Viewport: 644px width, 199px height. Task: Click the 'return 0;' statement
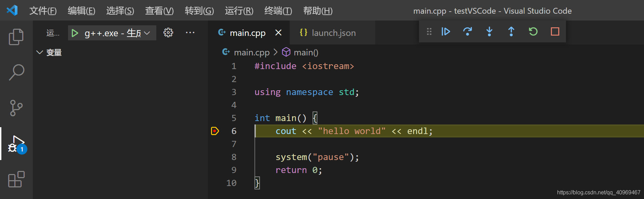point(299,170)
